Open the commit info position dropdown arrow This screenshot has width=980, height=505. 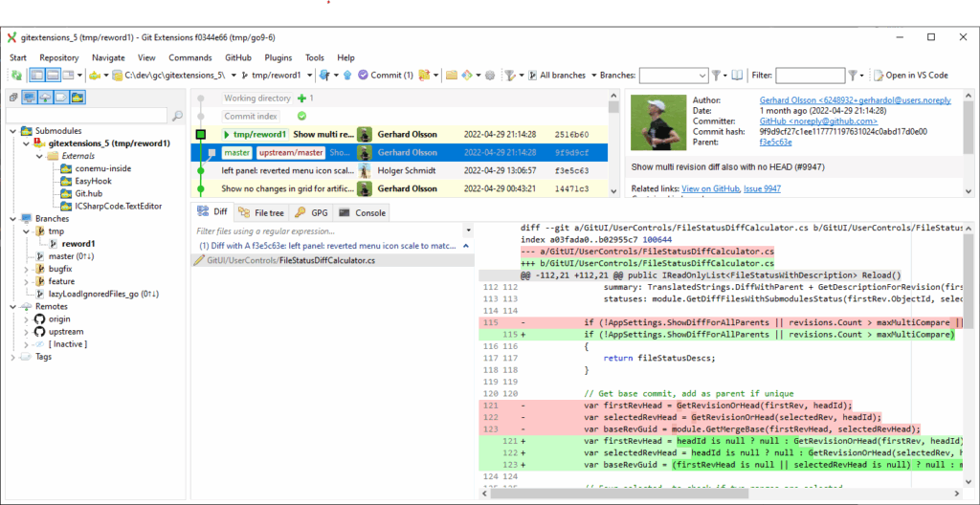coord(80,75)
